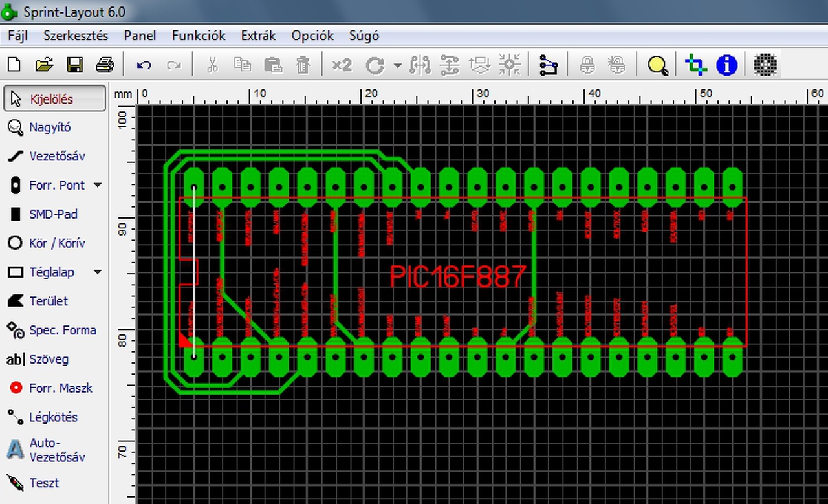828x504 pixels.
Task: Click the second padlock ungroup icon
Action: [x=617, y=65]
